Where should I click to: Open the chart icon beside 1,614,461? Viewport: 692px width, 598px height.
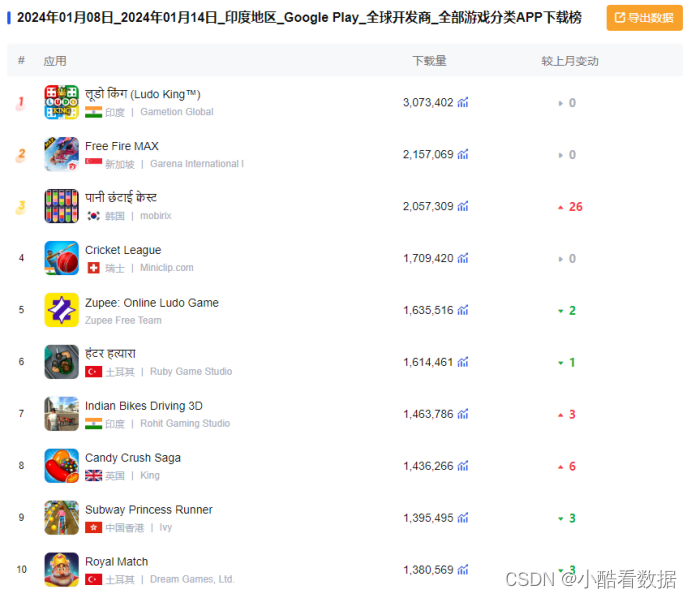[463, 362]
